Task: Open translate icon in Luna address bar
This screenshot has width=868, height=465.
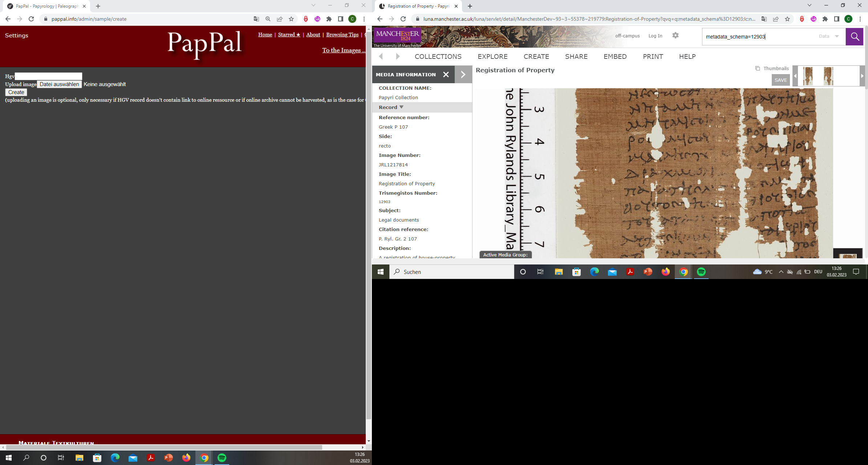Action: [x=764, y=19]
